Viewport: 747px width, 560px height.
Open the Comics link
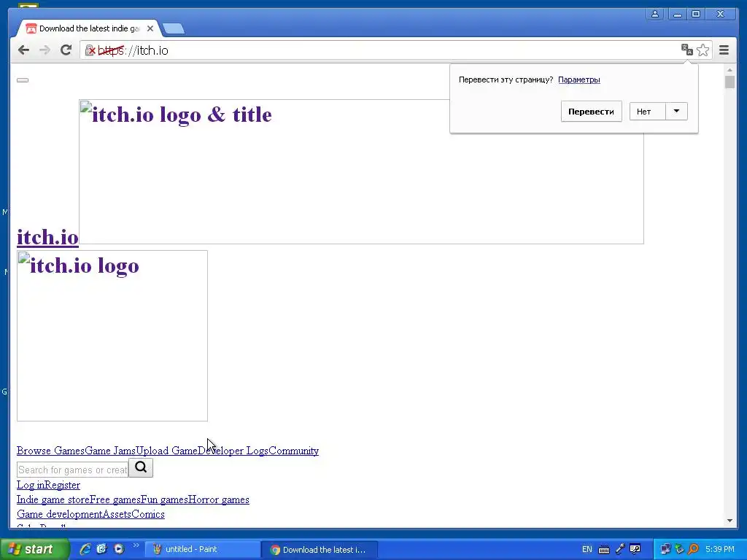(x=148, y=514)
